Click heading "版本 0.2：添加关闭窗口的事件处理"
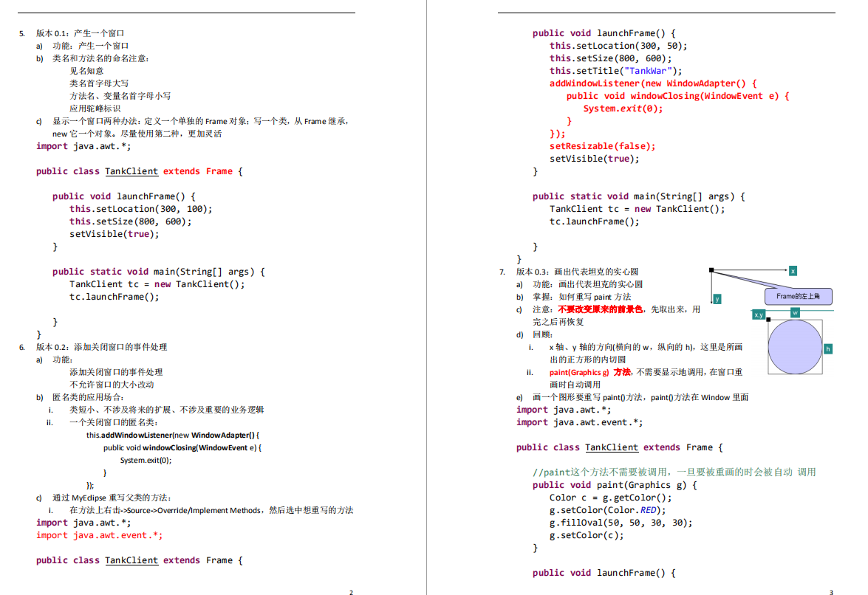This screenshot has height=595, width=868. pos(102,347)
